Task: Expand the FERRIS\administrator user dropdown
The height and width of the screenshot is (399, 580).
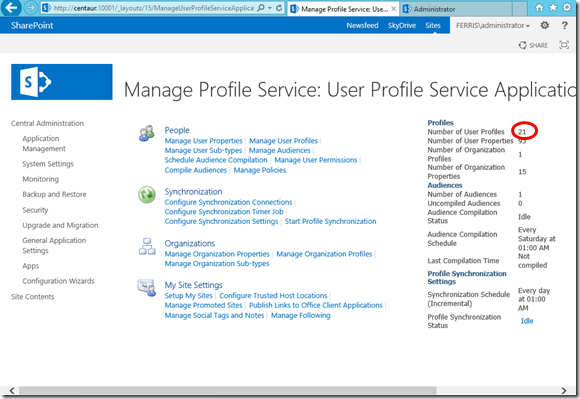Action: [x=493, y=26]
